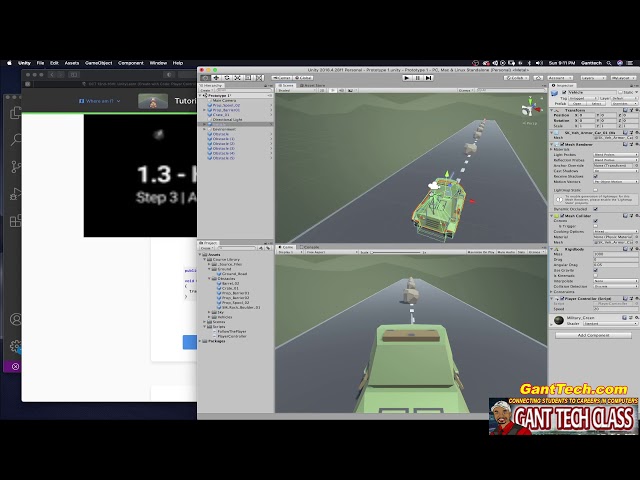Expand the Packages folder in Project

(200, 341)
